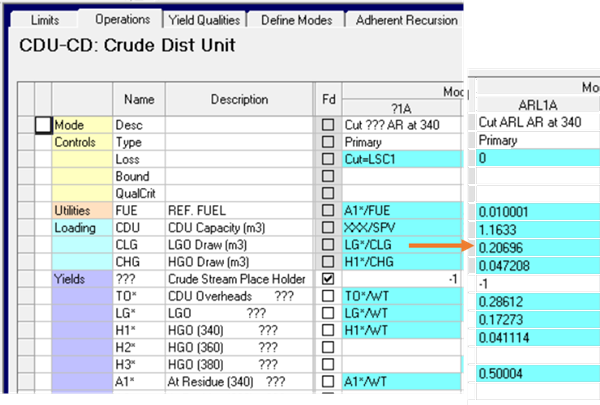The width and height of the screenshot is (600, 405).
Task: Select the XXX/SPV cell in CDU row
Action: click(x=400, y=228)
